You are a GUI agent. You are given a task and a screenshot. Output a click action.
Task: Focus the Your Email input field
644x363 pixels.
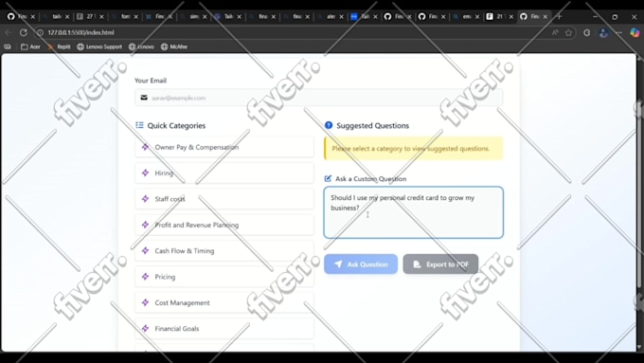pyautogui.click(x=319, y=98)
